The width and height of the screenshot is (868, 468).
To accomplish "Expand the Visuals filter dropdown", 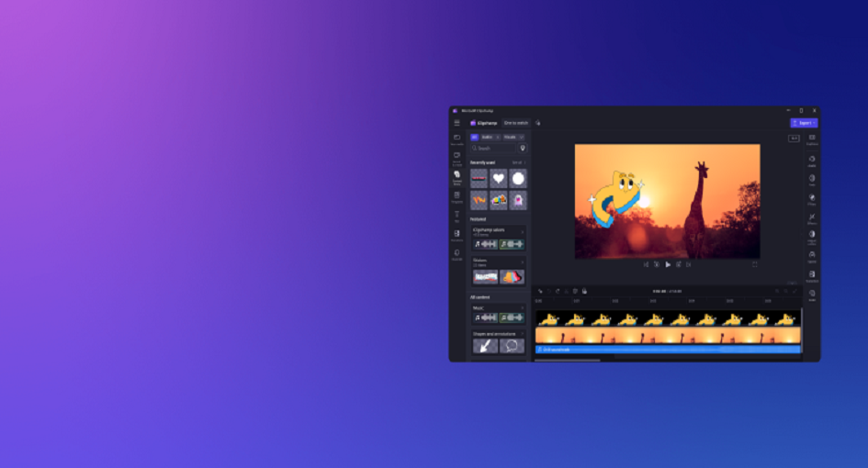I will [521, 137].
